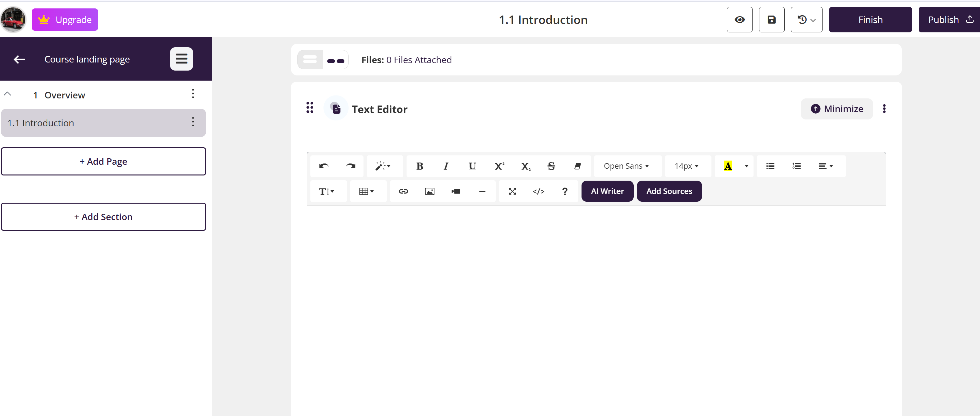Click the Strikethrough icon
The height and width of the screenshot is (416, 980).
(x=551, y=166)
